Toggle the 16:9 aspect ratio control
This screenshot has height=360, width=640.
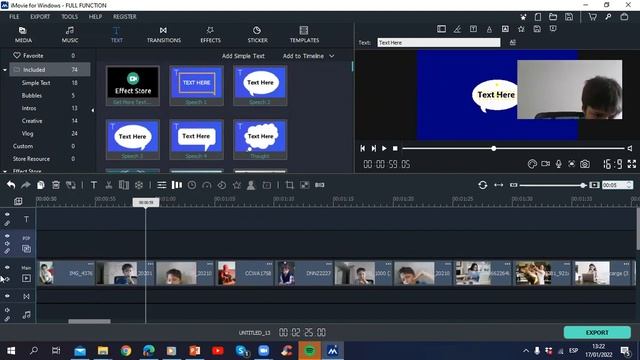coord(613,164)
